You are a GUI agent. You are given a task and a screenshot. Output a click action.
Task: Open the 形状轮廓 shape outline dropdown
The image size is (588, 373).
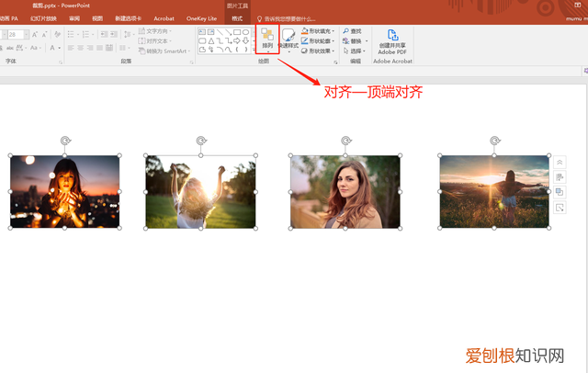(333, 40)
